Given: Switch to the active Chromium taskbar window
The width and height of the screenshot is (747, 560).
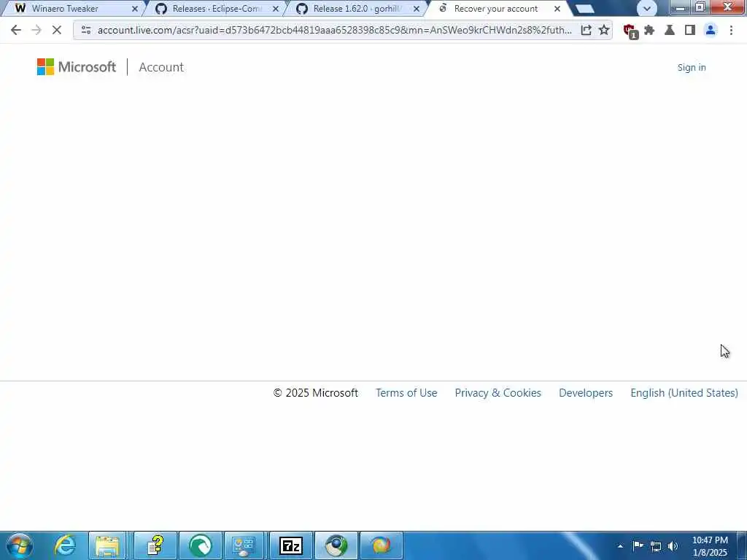Looking at the screenshot, I should click(x=336, y=545).
